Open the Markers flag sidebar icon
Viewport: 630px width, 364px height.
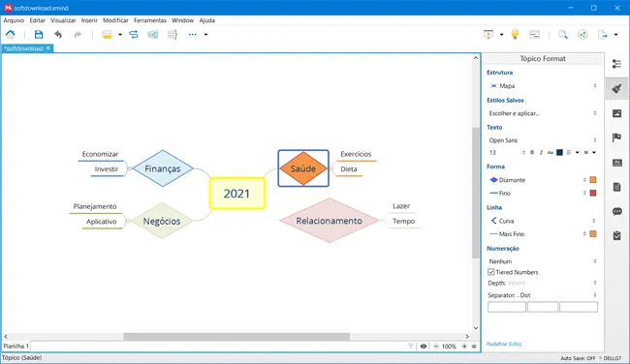[616, 138]
